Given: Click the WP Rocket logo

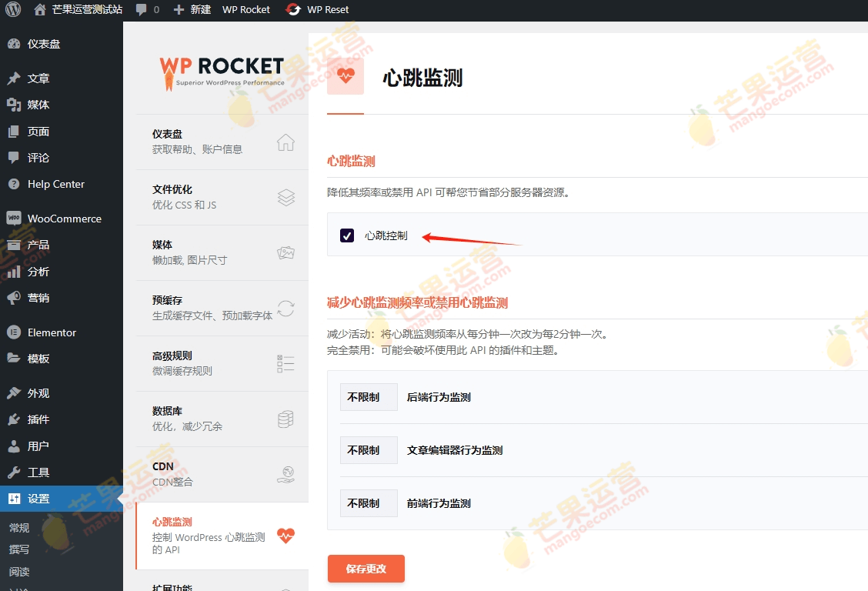Looking at the screenshot, I should (222, 72).
